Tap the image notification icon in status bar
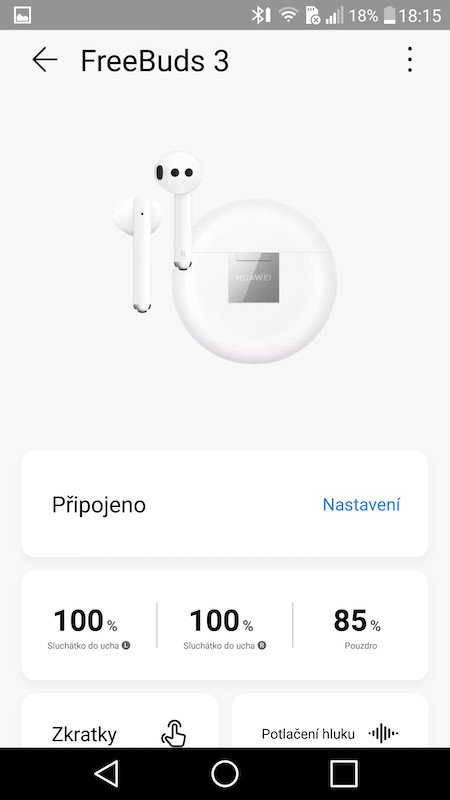450x800 pixels. pyautogui.click(x=22, y=15)
